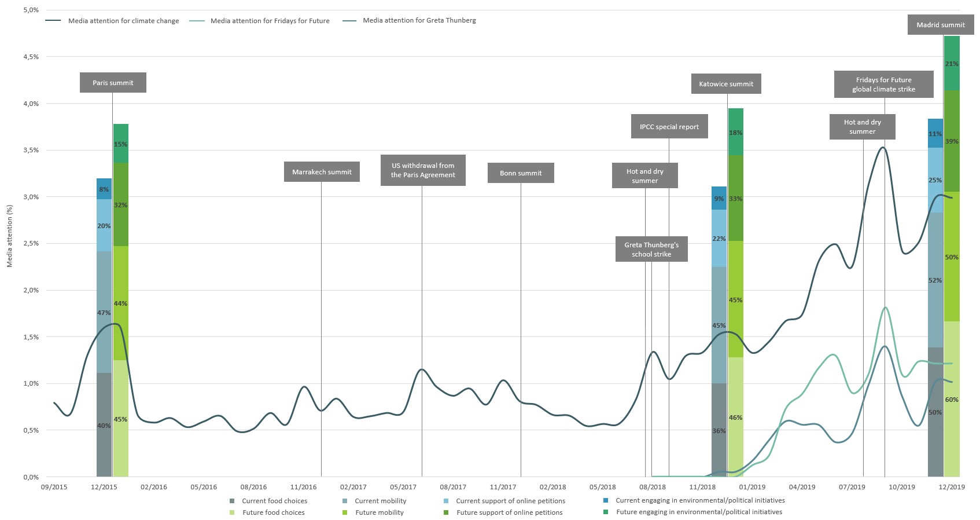The image size is (980, 520).
Task: Click the 40% bar segment
Action: coord(104,425)
